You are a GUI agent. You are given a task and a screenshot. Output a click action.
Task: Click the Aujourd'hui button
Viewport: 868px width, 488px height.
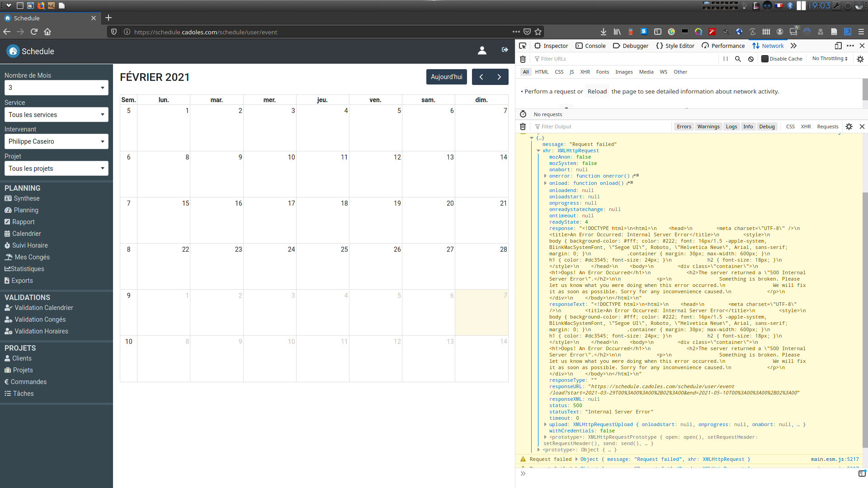pos(446,77)
